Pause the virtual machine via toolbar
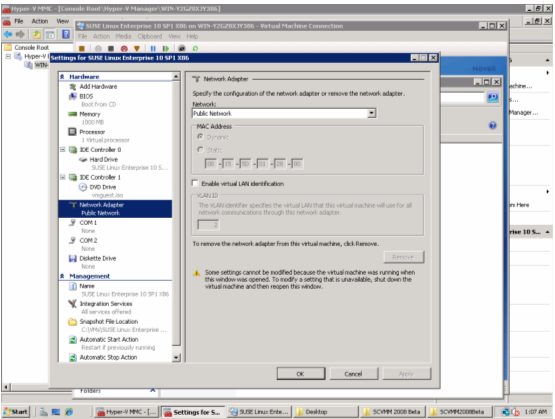This screenshot has width=555, height=419. 153,48
